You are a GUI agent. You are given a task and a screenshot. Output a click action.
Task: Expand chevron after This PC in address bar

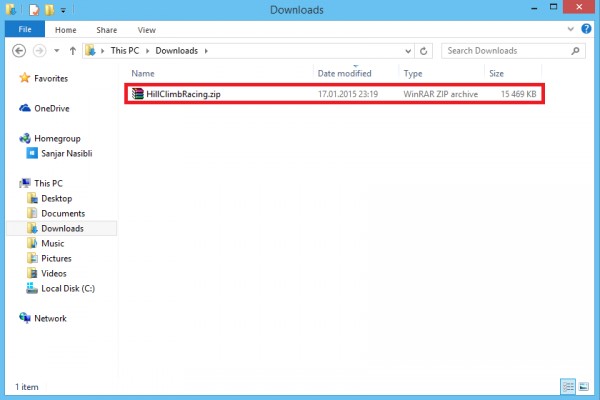point(147,51)
